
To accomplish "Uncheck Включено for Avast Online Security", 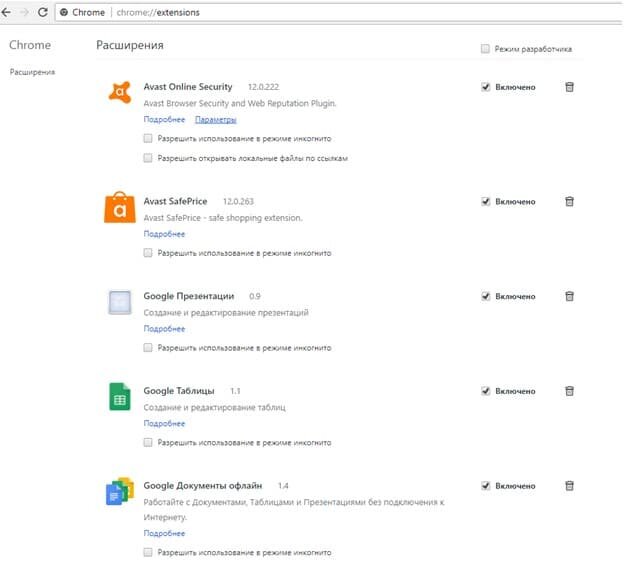I will click(x=486, y=87).
